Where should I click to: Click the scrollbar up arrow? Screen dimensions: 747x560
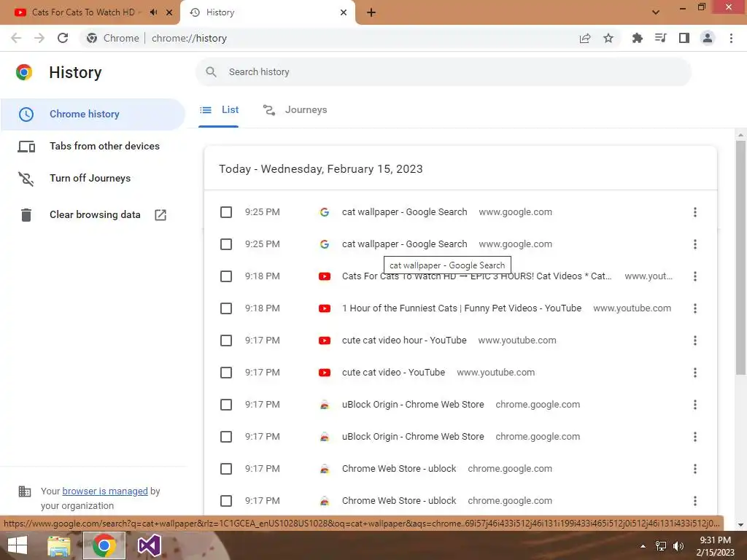point(740,135)
